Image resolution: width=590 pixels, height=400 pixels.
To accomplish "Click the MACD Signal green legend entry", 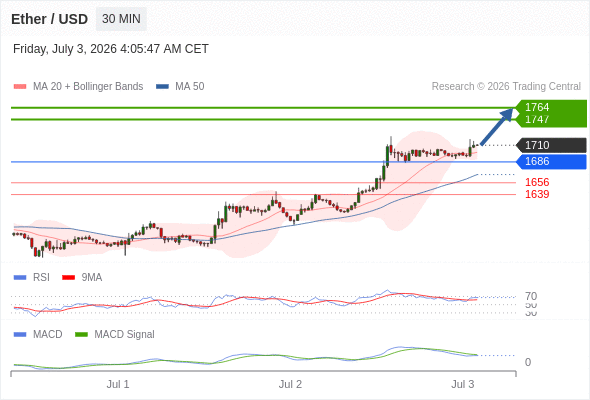I will 115,334.
